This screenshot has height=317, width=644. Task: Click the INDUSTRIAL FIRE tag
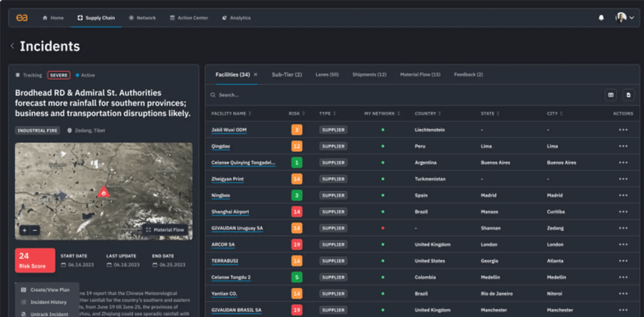[x=38, y=131]
